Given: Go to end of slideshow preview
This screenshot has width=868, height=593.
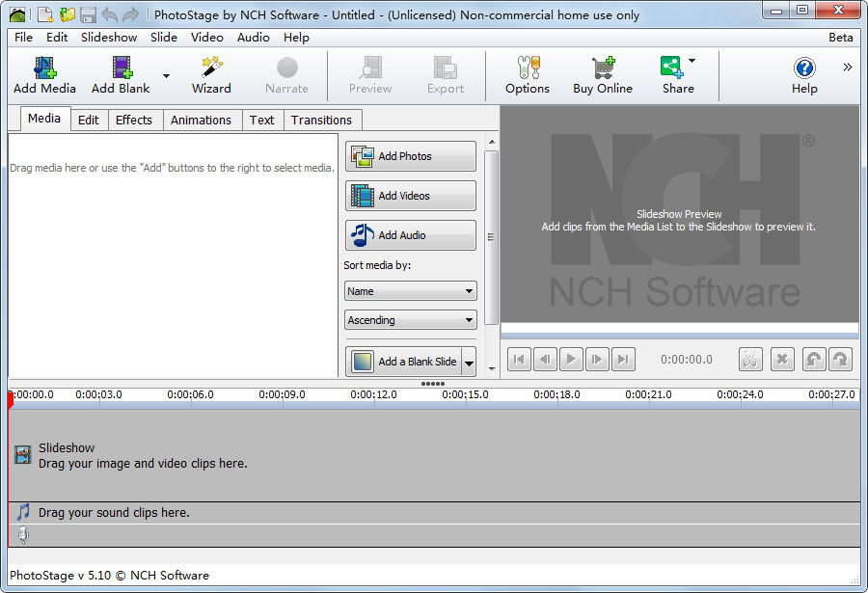Looking at the screenshot, I should tap(623, 360).
